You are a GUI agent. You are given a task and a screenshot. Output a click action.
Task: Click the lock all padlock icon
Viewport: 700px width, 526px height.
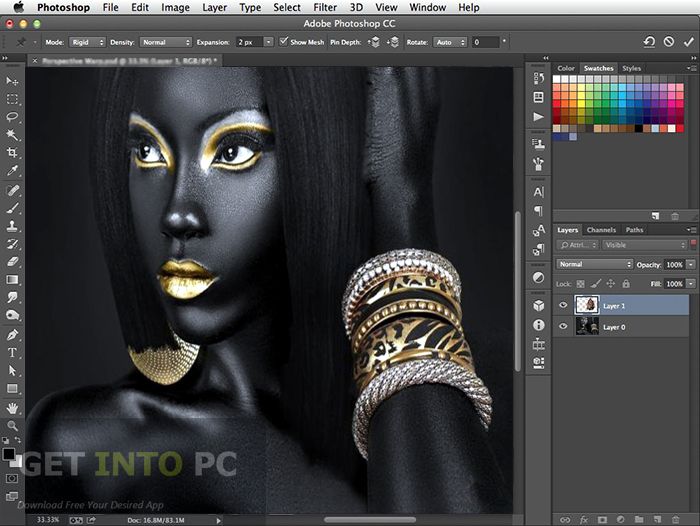[624, 283]
